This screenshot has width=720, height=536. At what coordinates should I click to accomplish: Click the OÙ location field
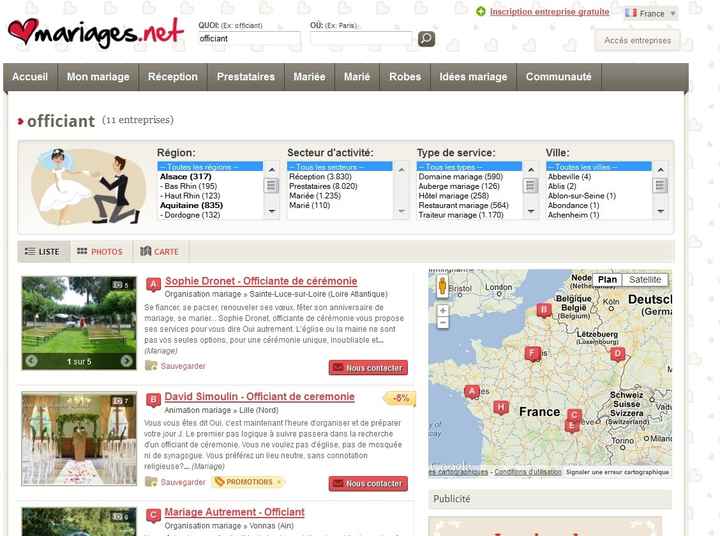(361, 39)
